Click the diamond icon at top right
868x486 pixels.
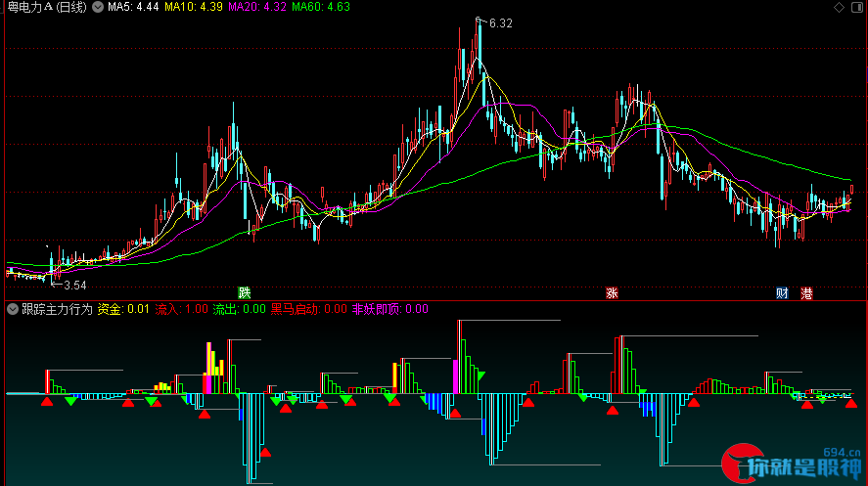(x=840, y=7)
